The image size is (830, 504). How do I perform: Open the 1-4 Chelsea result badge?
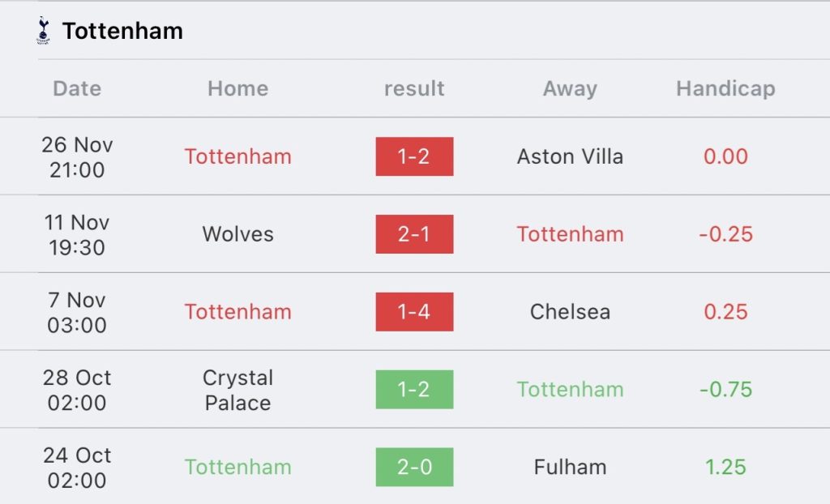point(414,312)
